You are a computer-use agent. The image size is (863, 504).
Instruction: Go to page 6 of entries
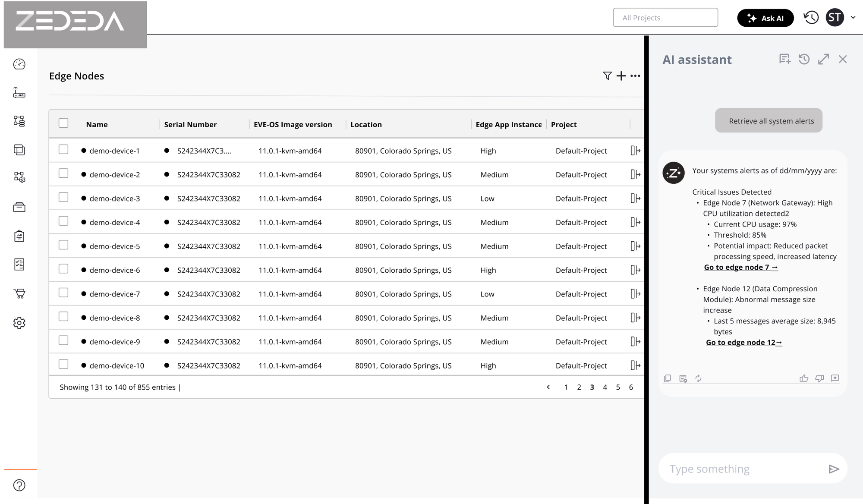631,387
